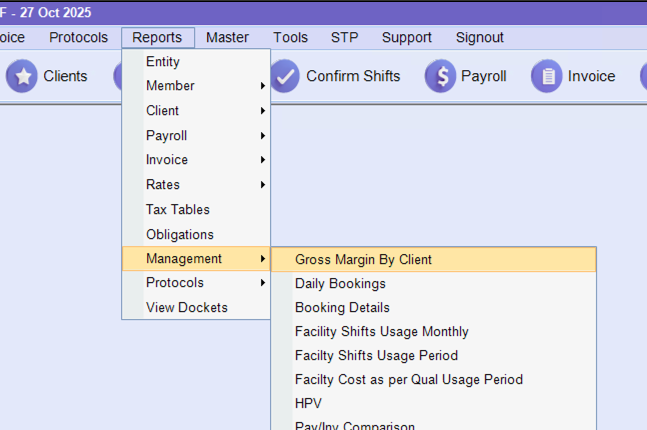Expand the Client reports submenu
Image resolution: width=647 pixels, height=430 pixels.
tap(163, 111)
